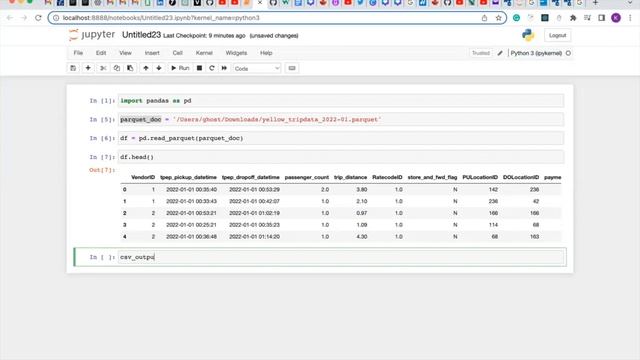This screenshot has height=360, width=640.
Task: Click the parquet_doc assignment cell
Action: pyautogui.click(x=341, y=120)
